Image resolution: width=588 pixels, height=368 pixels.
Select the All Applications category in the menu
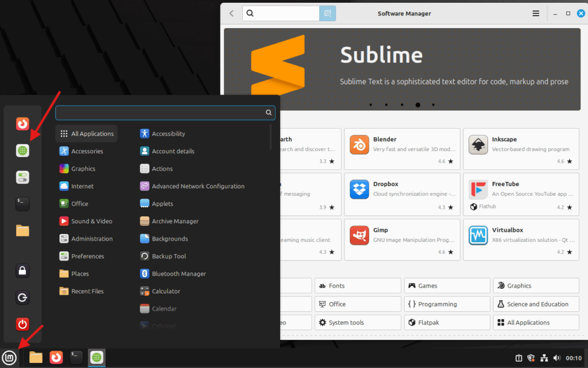pos(87,134)
